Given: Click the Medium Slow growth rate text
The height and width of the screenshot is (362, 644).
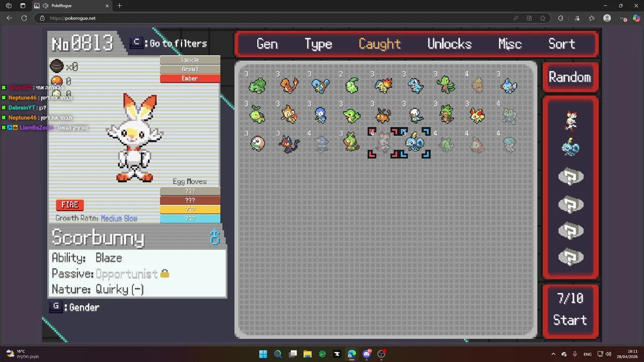Looking at the screenshot, I should pyautogui.click(x=119, y=218).
